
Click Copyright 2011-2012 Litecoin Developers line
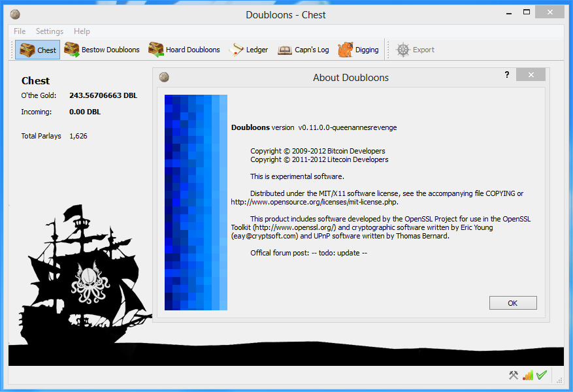click(x=319, y=159)
